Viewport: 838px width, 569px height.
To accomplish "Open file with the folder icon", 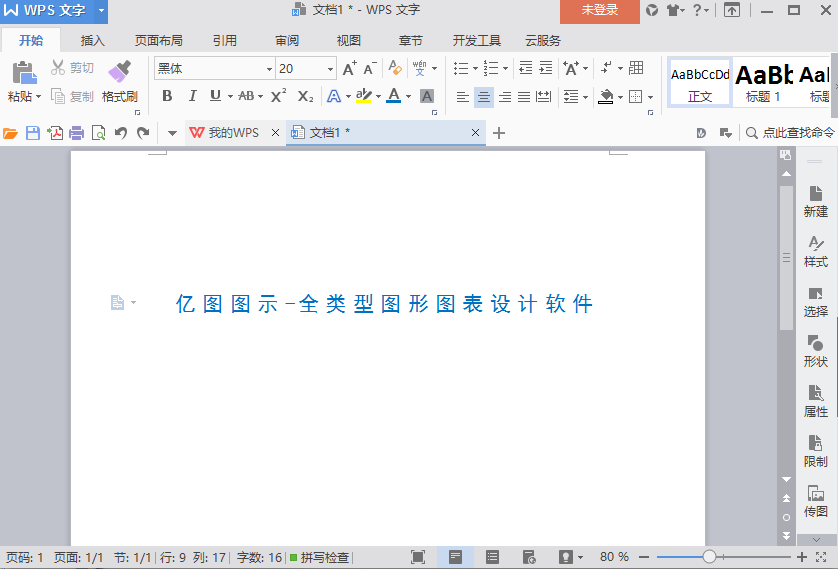I will pyautogui.click(x=10, y=133).
